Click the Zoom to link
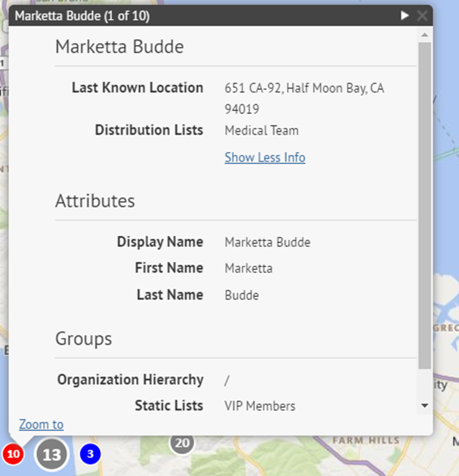The height and width of the screenshot is (476, 459). (41, 424)
